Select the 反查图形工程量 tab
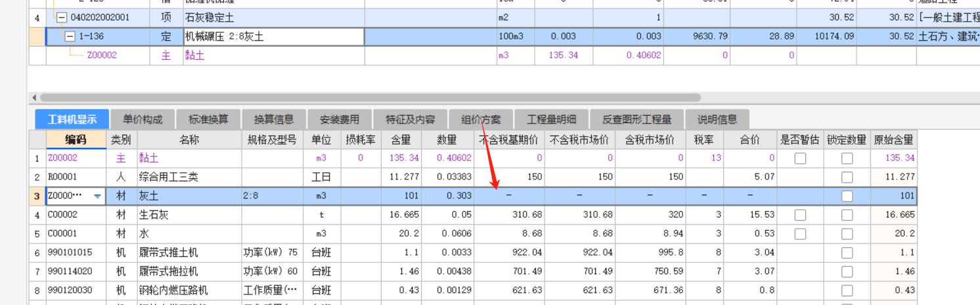This screenshot has height=305, width=980. tap(637, 120)
